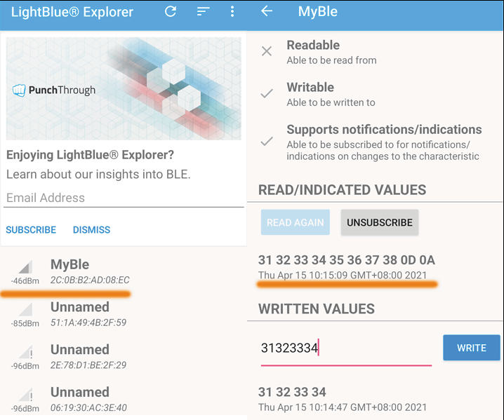The width and height of the screenshot is (504, 420).
Task: Click the -85dBm signal strength label
Action: pyautogui.click(x=25, y=323)
